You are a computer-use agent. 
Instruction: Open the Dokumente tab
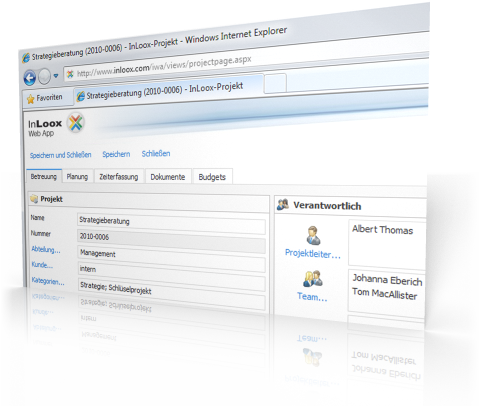tap(168, 177)
